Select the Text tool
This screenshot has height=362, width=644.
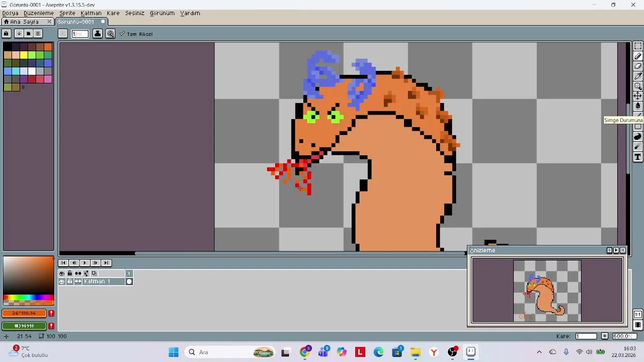(x=638, y=157)
